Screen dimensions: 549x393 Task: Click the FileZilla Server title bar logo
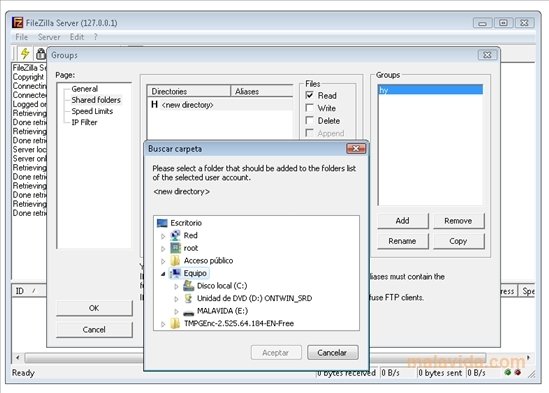tap(18, 23)
